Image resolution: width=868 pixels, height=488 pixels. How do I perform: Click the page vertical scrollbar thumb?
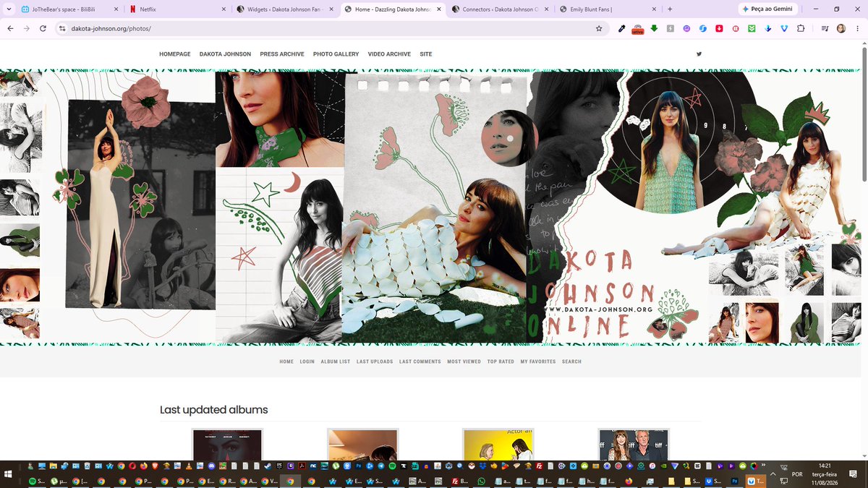[864, 116]
